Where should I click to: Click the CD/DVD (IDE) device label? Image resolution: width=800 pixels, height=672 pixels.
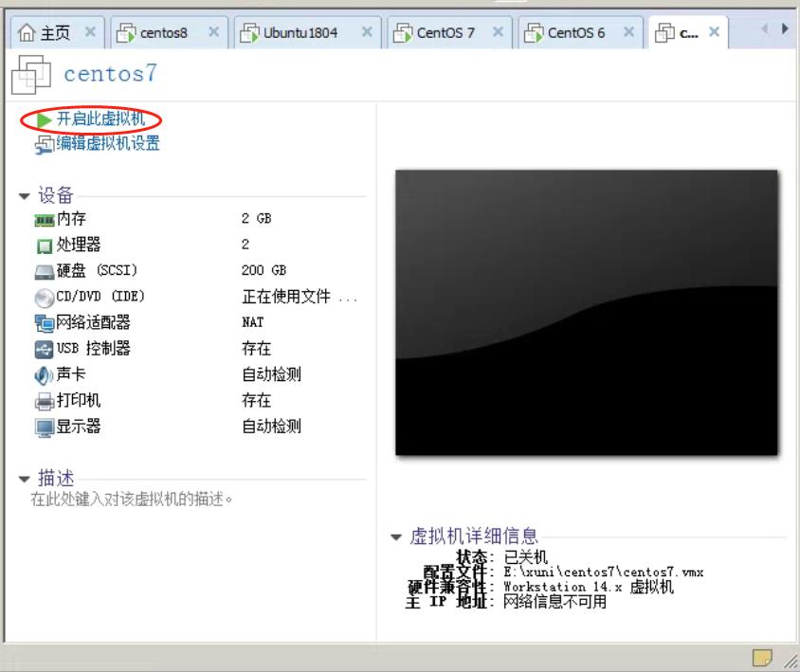click(x=100, y=297)
